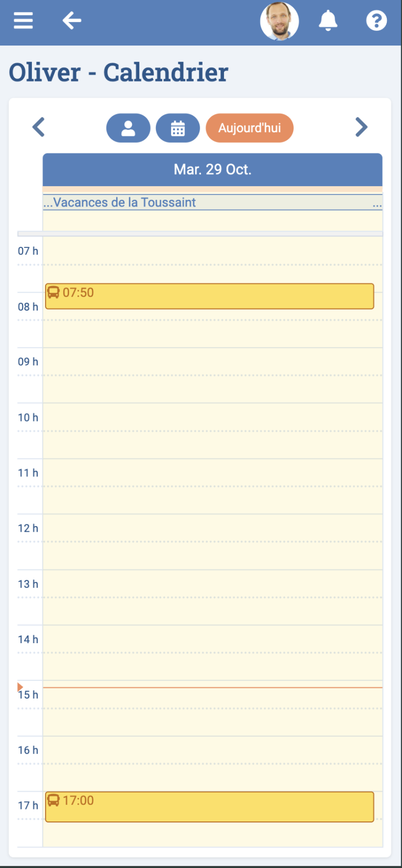The width and height of the screenshot is (402, 868).
Task: Open the hamburger menu
Action: (x=23, y=21)
